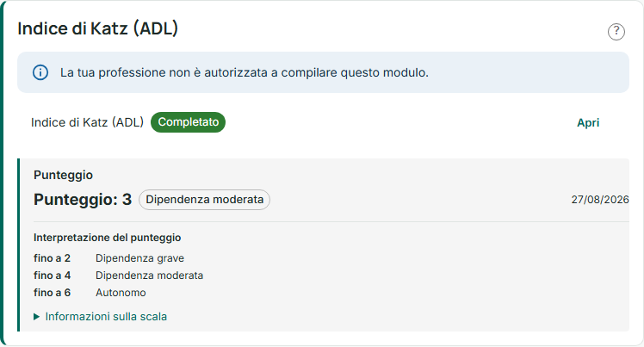
Task: Click the Indice di Katz (ADL) heading
Action: [98, 28]
